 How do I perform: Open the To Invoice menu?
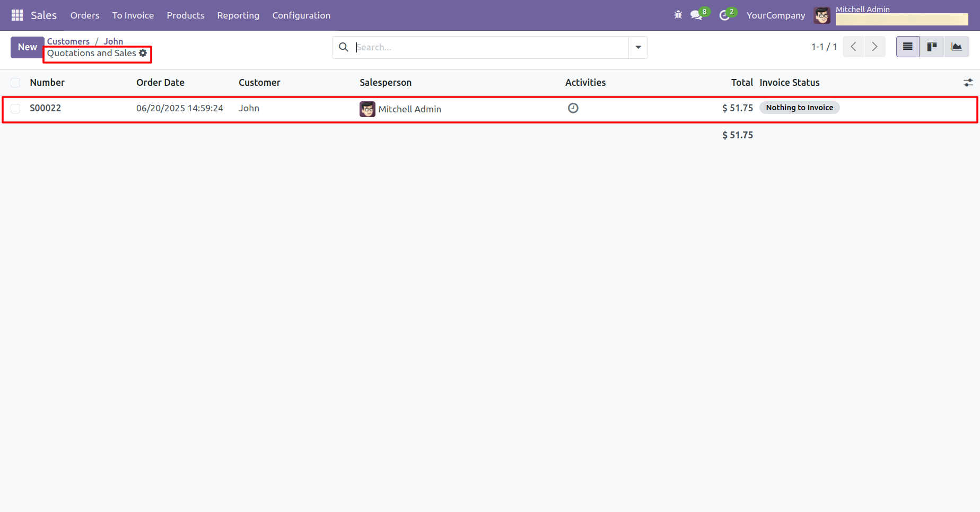tap(133, 15)
